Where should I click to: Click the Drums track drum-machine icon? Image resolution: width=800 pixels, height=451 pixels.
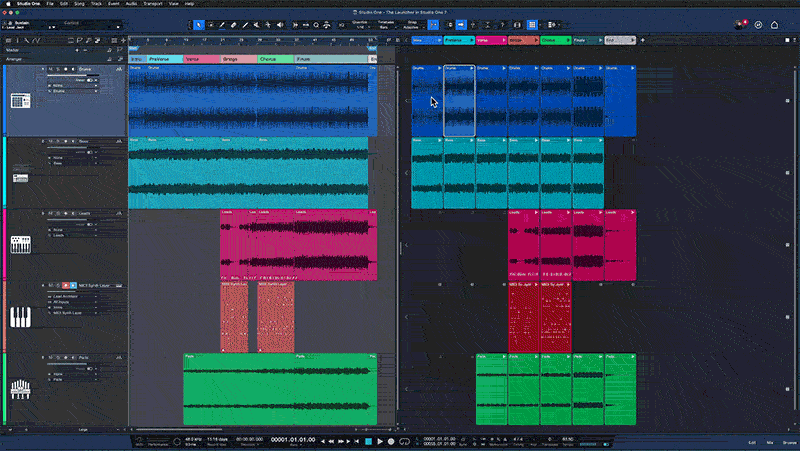pyautogui.click(x=19, y=100)
